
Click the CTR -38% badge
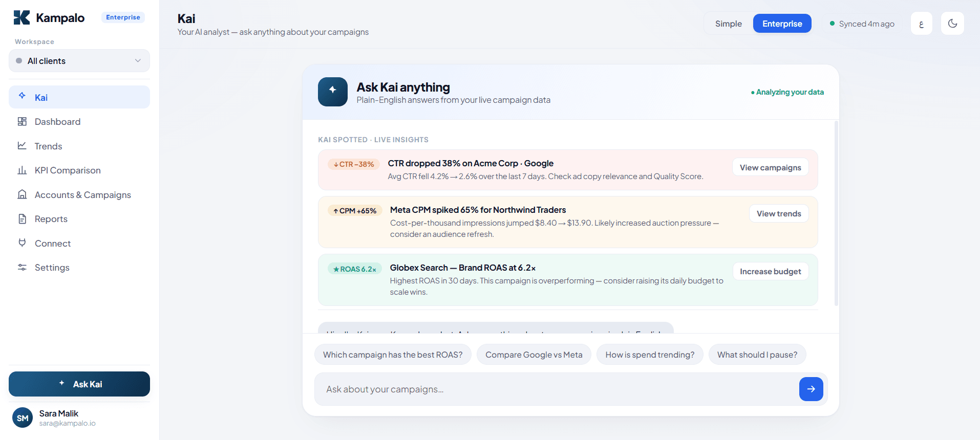354,164
